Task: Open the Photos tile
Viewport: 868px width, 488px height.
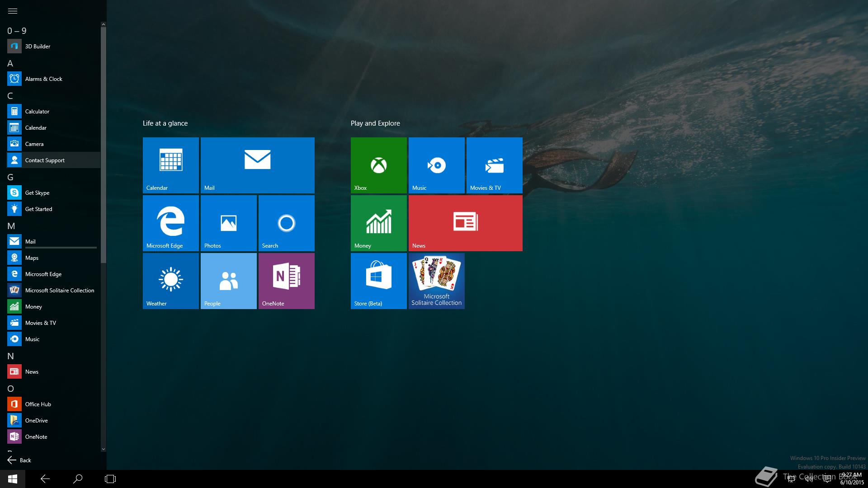Action: [229, 223]
